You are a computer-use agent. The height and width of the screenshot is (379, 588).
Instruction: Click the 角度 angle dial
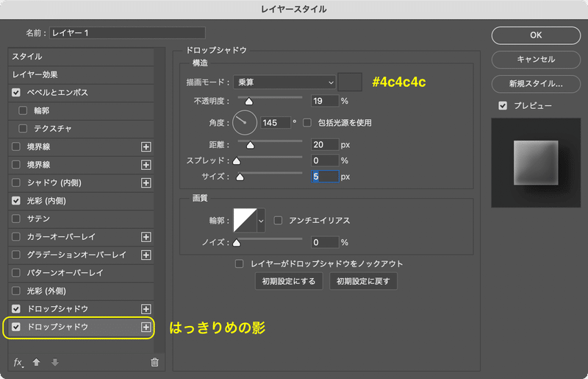pos(245,122)
